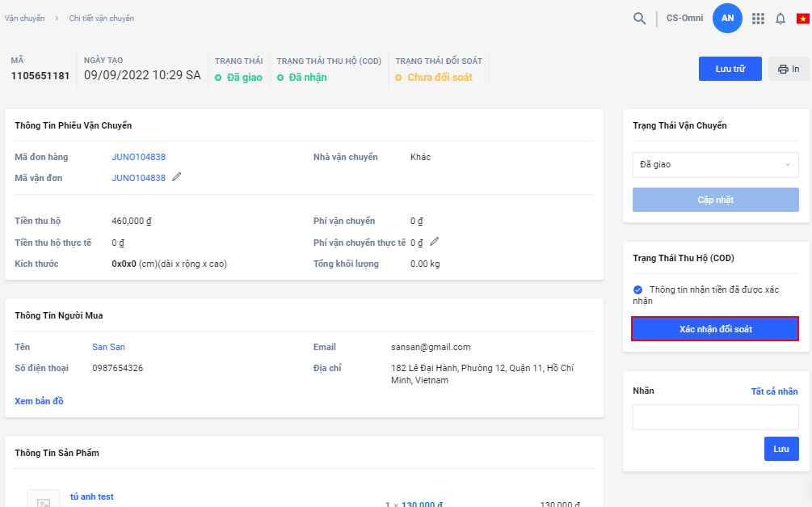Click the 'In' print button
This screenshot has width=812, height=507.
tap(788, 69)
